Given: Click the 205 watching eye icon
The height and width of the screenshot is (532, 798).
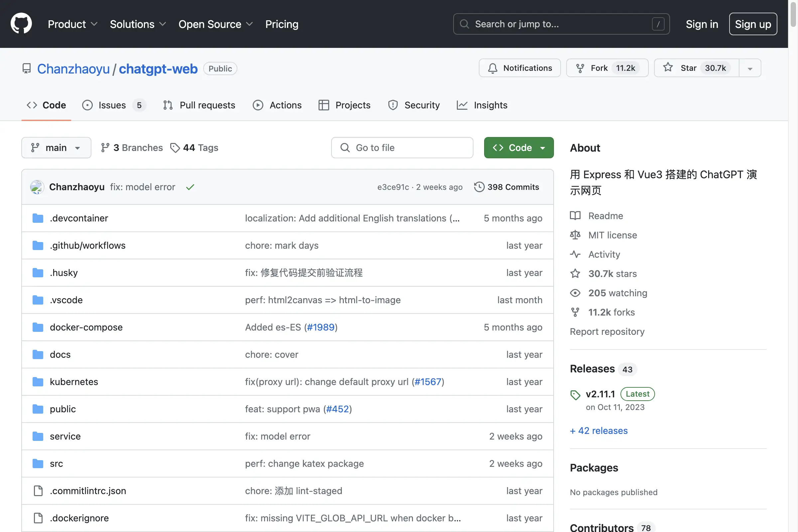Looking at the screenshot, I should (x=575, y=293).
